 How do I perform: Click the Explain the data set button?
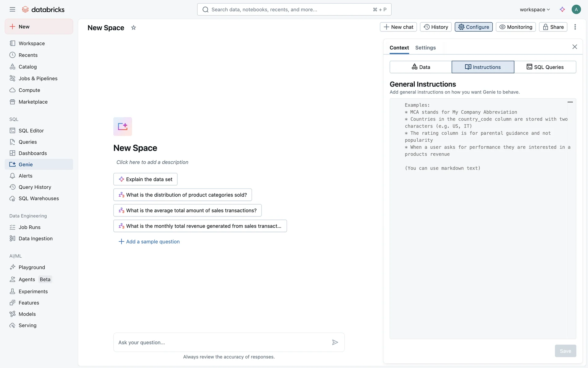[x=145, y=179]
